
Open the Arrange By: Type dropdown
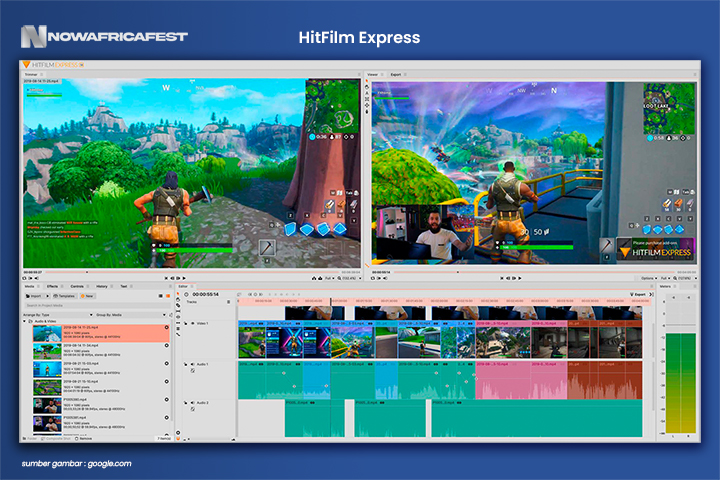click(57, 315)
